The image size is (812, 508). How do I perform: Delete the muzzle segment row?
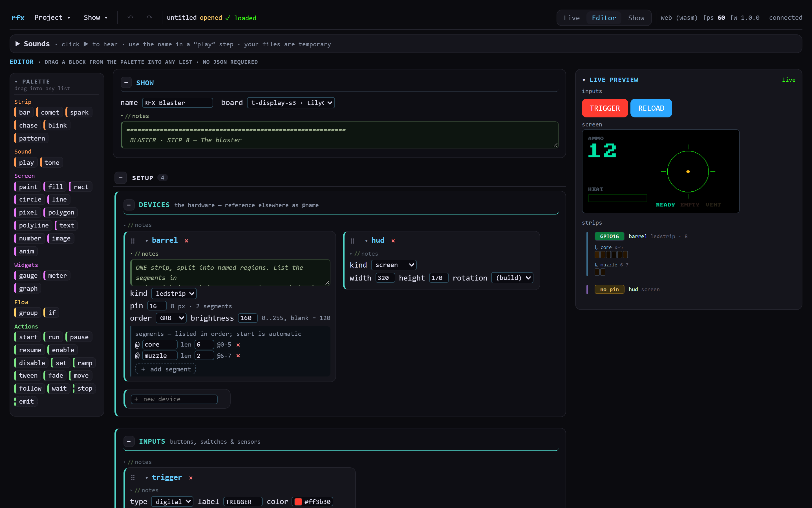click(x=238, y=356)
